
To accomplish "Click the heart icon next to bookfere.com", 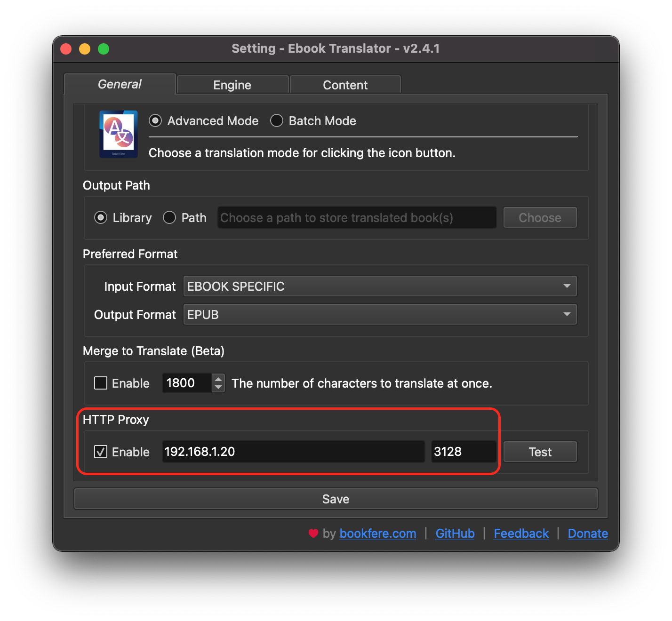I will pyautogui.click(x=313, y=533).
